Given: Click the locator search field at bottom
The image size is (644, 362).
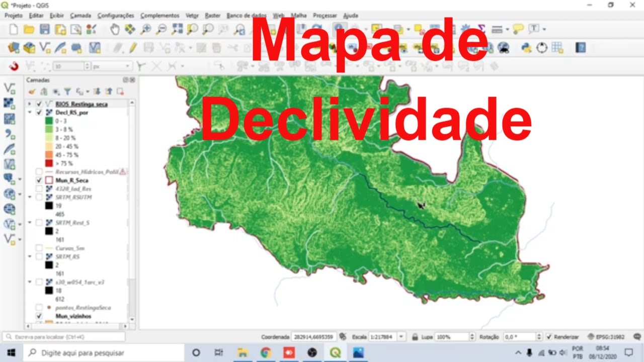Looking at the screenshot, I should (63, 337).
